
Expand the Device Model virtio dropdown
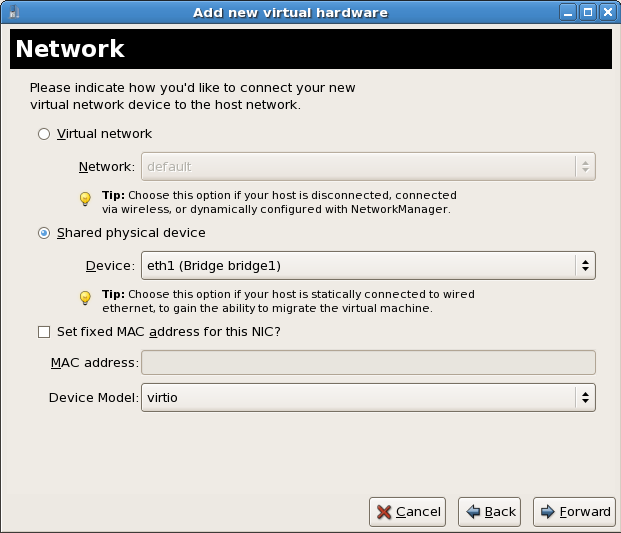click(x=368, y=398)
